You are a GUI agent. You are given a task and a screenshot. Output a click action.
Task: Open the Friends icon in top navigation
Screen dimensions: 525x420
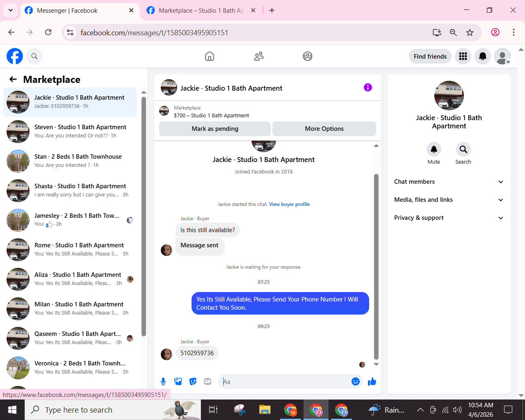click(259, 56)
